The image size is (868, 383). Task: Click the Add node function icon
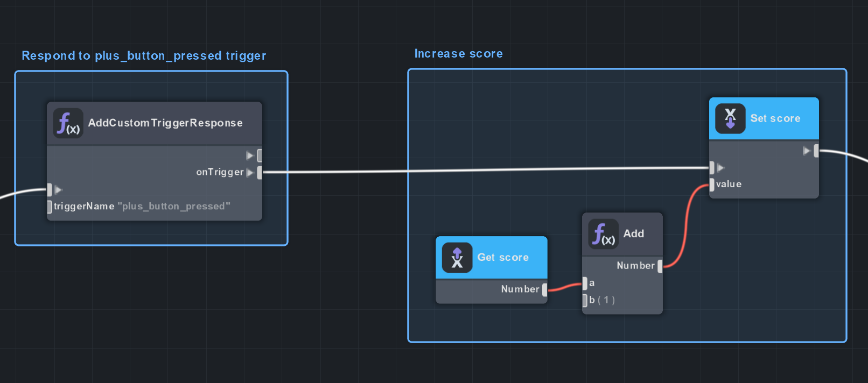pyautogui.click(x=603, y=234)
